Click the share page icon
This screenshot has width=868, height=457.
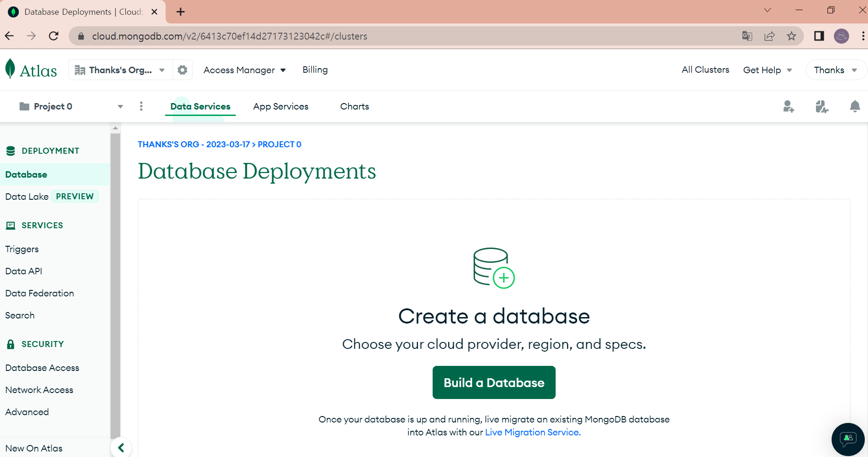[769, 36]
